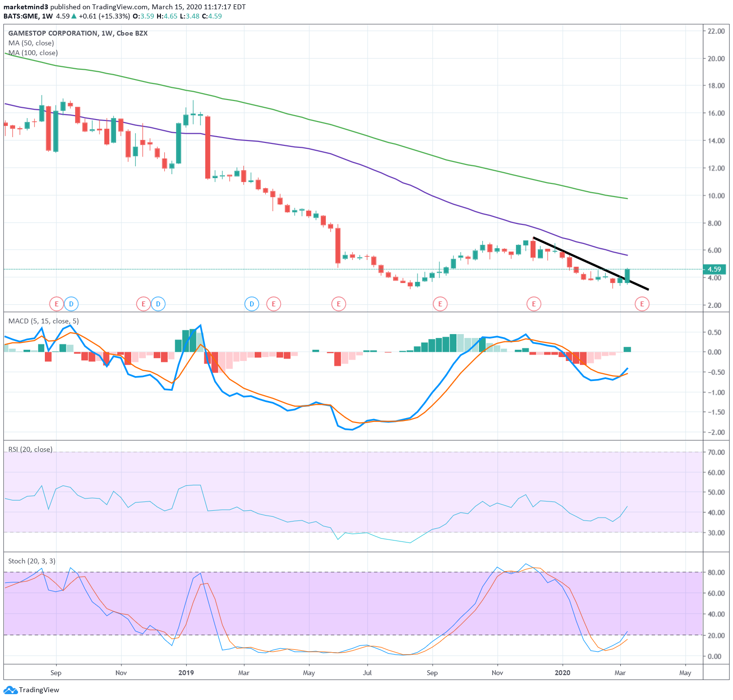Viewport: 733px width, 700px height.
Task: Select the MA (100, close) legend label
Action: point(33,53)
